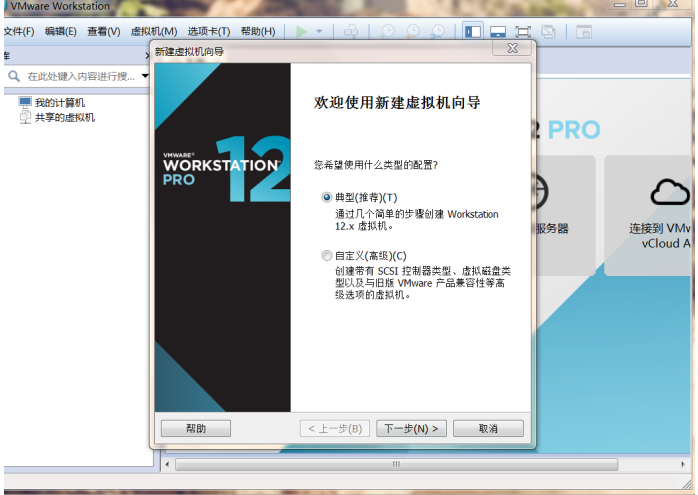Click the revert snapshot clock icon
Screen dimensions: 698x495
[413, 32]
